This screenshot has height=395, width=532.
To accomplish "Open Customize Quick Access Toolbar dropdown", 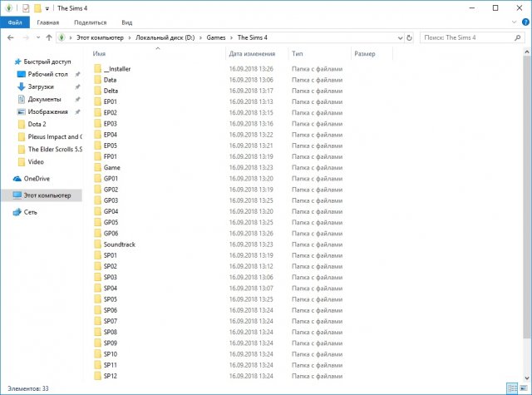I will click(x=47, y=8).
